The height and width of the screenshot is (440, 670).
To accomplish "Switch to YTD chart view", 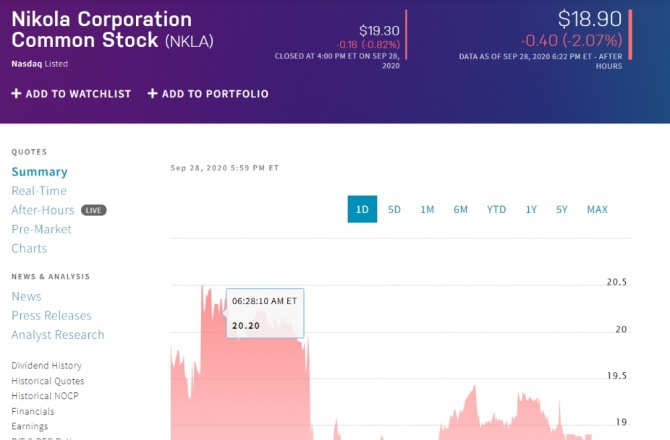I will click(496, 209).
